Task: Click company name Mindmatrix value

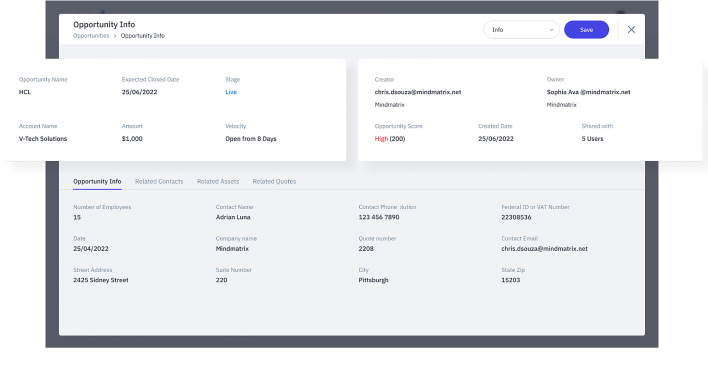Action: [x=232, y=249]
